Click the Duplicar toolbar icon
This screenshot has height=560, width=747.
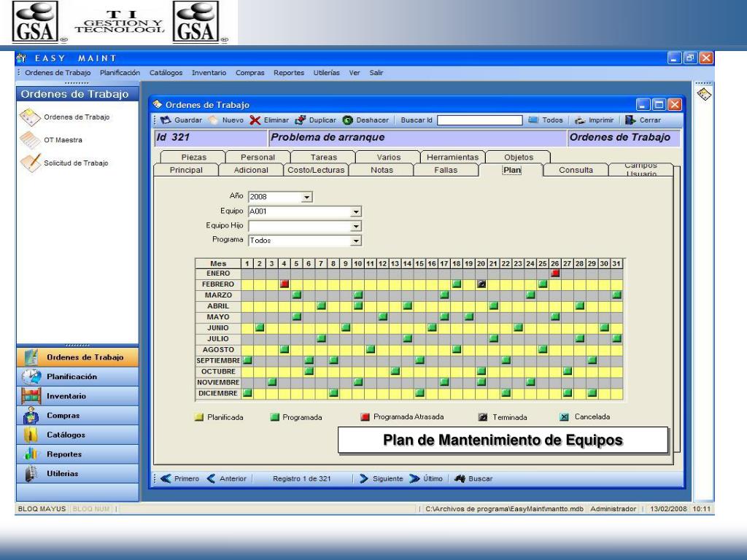coord(299,120)
